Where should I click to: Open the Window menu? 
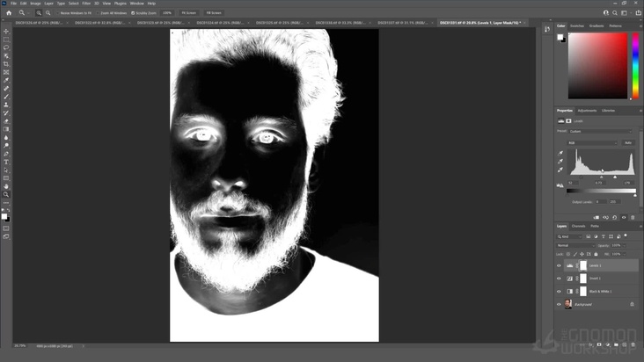click(136, 4)
